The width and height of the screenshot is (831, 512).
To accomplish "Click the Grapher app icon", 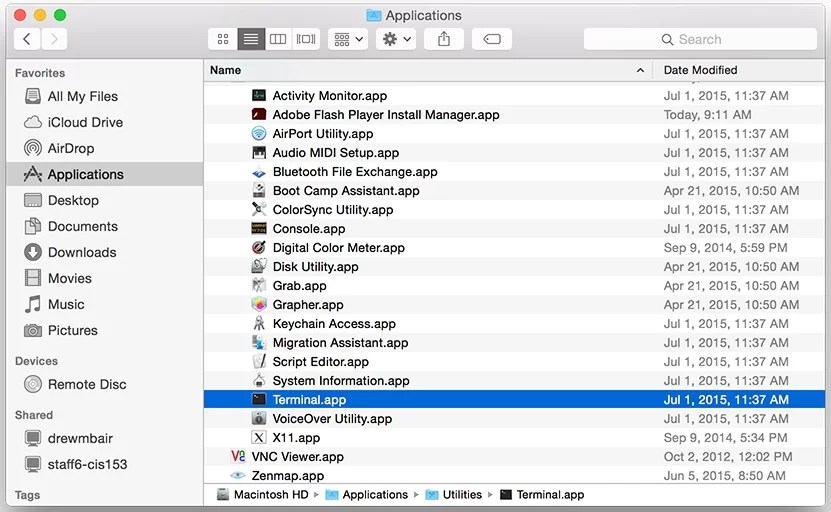I will tap(259, 305).
